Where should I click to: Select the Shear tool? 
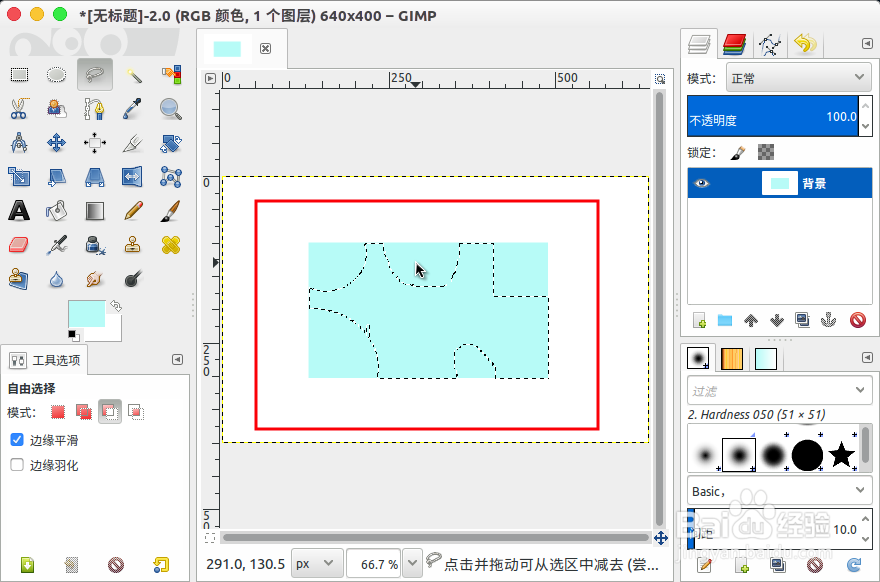pyautogui.click(x=56, y=177)
